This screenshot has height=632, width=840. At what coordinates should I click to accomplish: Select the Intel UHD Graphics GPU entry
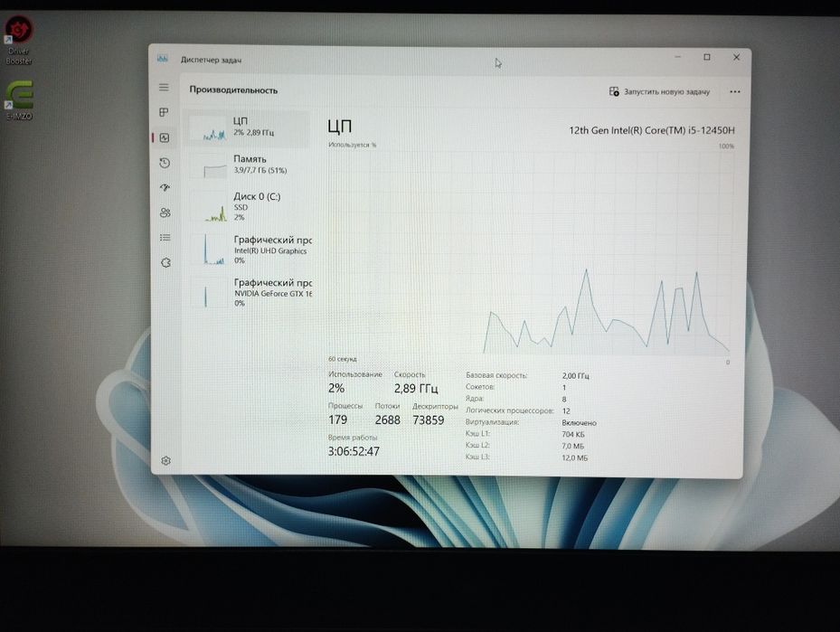(250, 250)
